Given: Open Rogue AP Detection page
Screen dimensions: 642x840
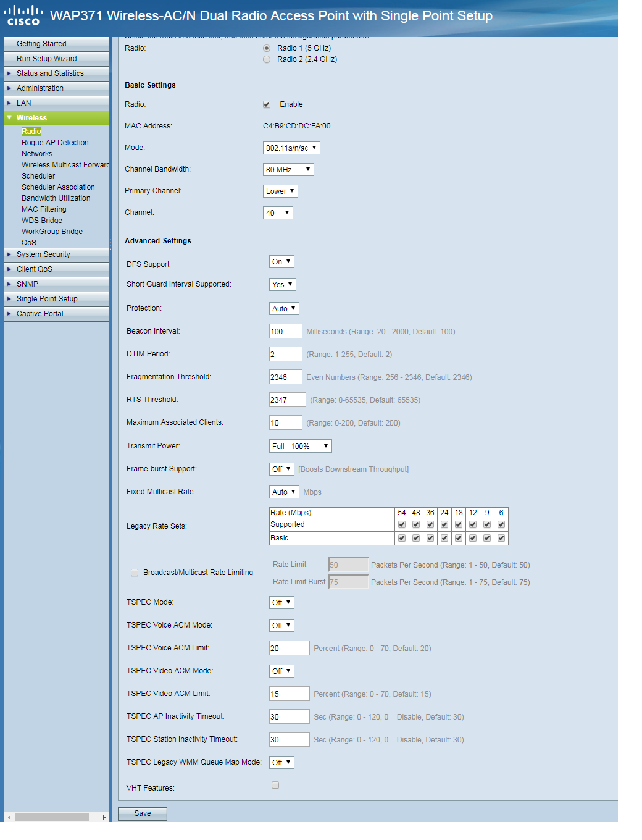Looking at the screenshot, I should pos(55,143).
